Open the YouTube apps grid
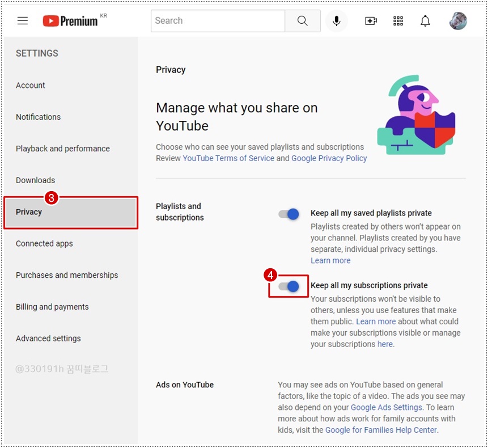The image size is (488, 448). [398, 21]
